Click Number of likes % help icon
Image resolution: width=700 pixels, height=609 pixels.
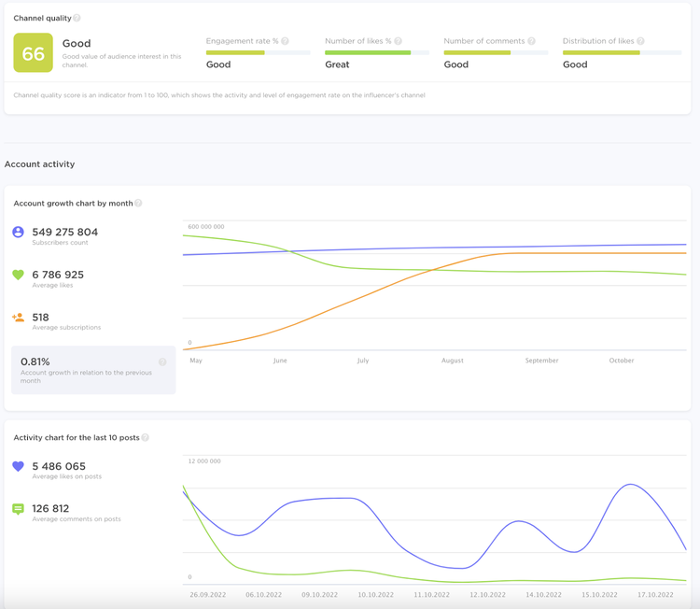click(399, 41)
